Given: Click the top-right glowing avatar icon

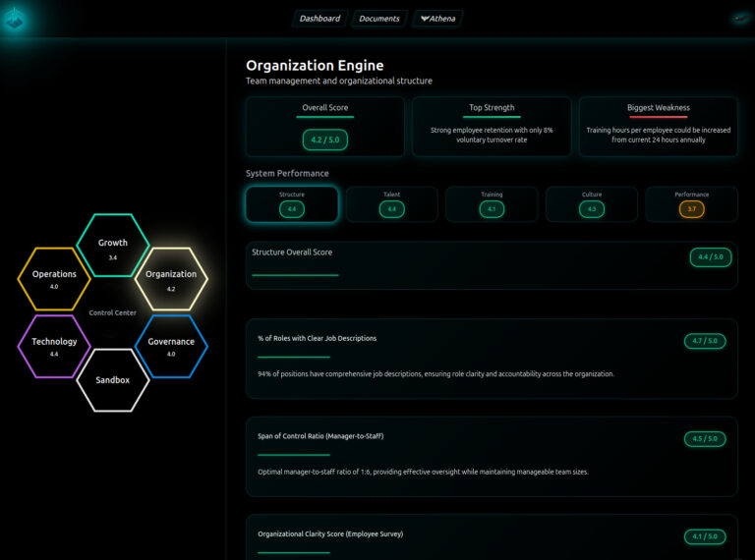Looking at the screenshot, I should (x=741, y=19).
